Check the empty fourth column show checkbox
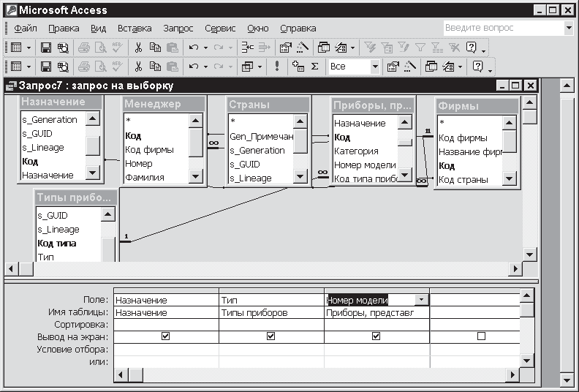This screenshot has width=579, height=392. (x=481, y=336)
